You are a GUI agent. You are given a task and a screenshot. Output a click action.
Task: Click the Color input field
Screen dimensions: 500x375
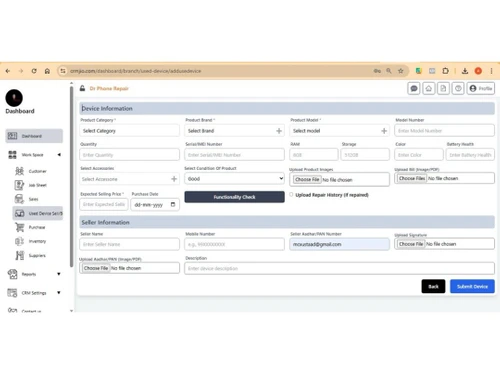point(419,155)
